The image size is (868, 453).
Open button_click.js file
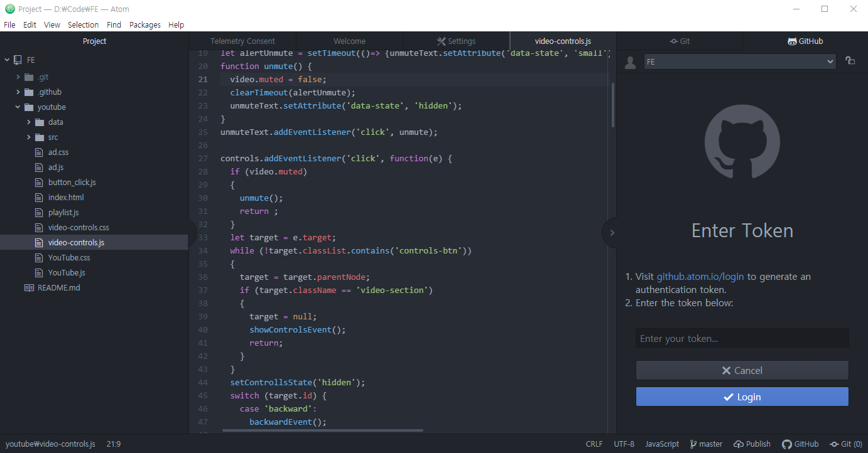coord(72,183)
